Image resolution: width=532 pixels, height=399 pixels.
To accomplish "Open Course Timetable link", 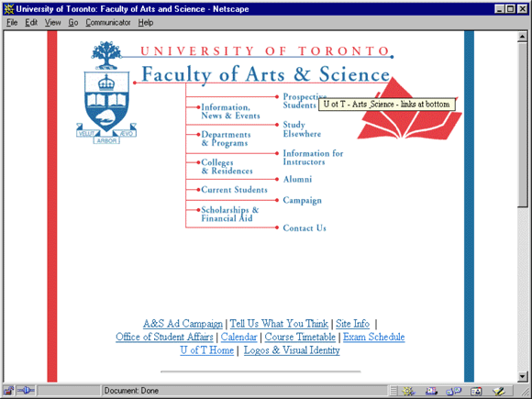I will (300, 337).
